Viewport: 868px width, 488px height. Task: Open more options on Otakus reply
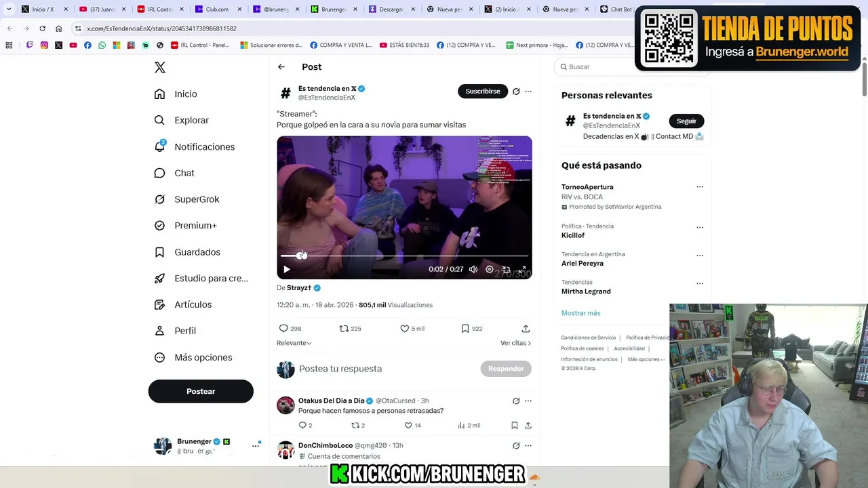coord(528,401)
